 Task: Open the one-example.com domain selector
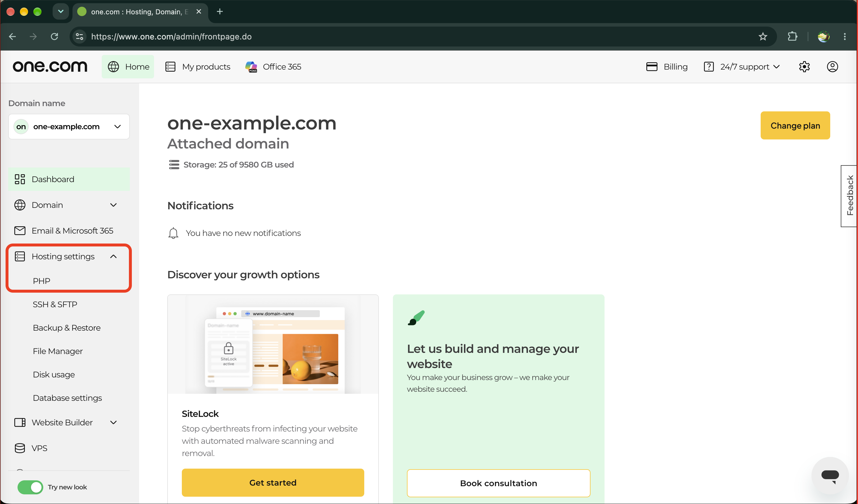[69, 127]
